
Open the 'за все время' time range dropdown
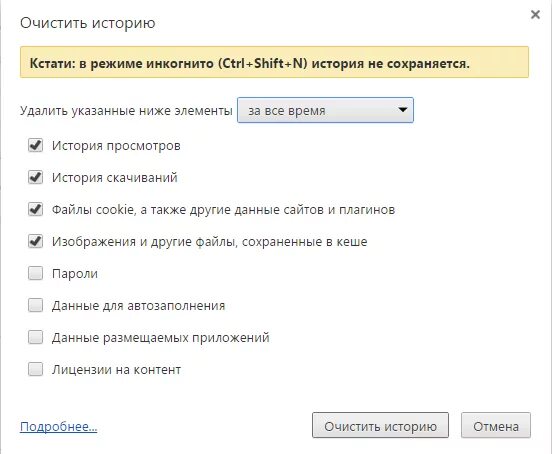click(x=325, y=111)
